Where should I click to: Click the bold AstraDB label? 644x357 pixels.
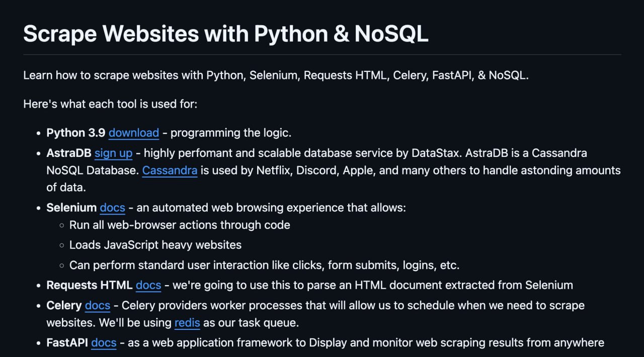[69, 153]
